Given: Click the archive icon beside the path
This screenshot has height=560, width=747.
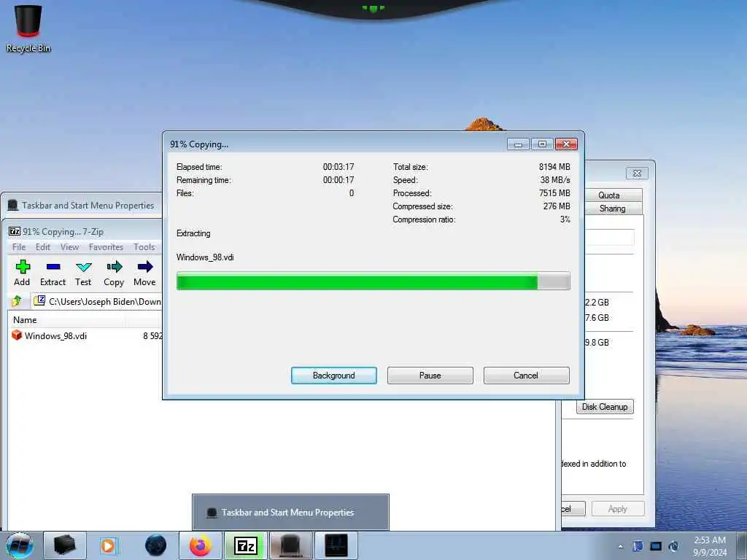Looking at the screenshot, I should point(39,301).
